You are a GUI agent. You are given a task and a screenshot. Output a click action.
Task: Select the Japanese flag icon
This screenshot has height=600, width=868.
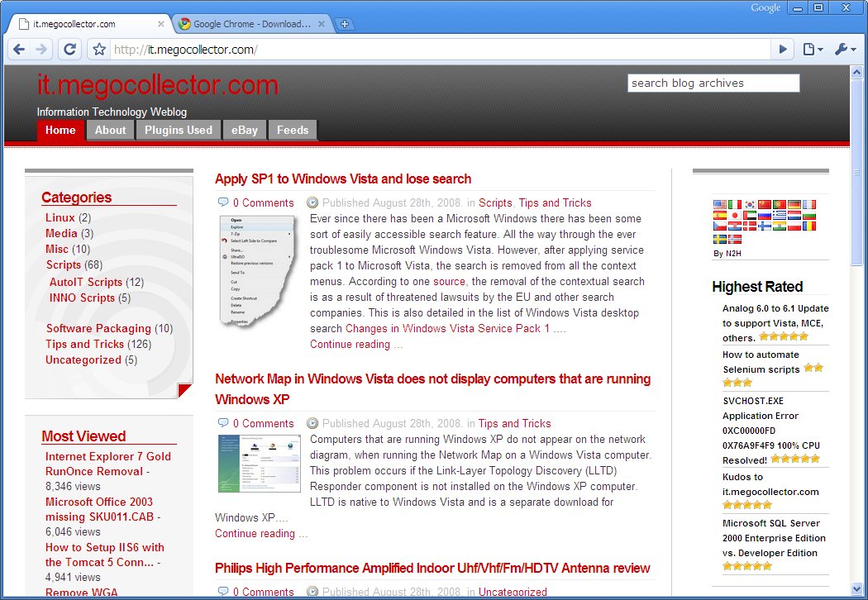735,216
